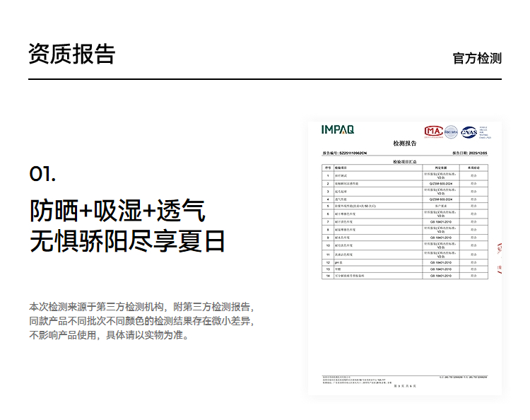Click the 检测报告 title on the document
The image size is (530, 420).
click(404, 144)
